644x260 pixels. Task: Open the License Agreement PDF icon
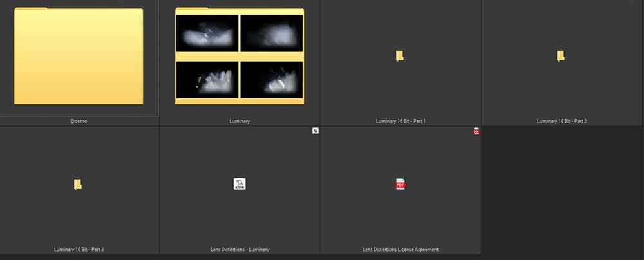pos(401,184)
